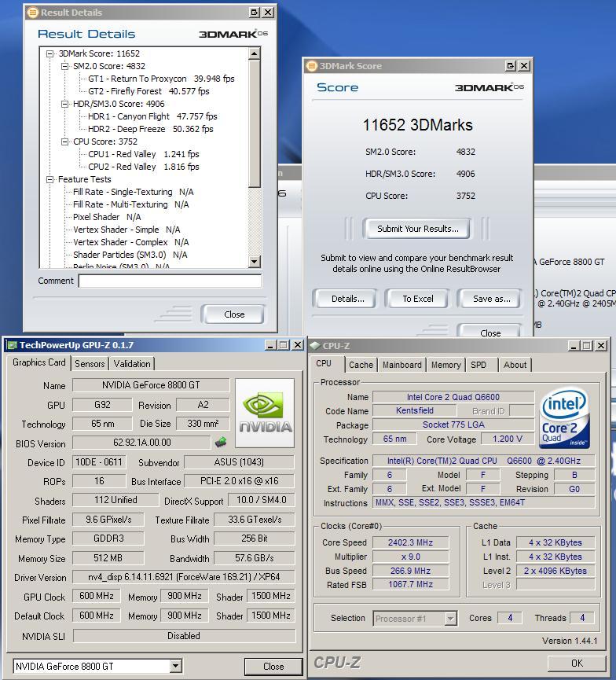Screen dimensions: 616x680
Task: Click the result tree scrollbar thumb
Action: click(x=255, y=123)
